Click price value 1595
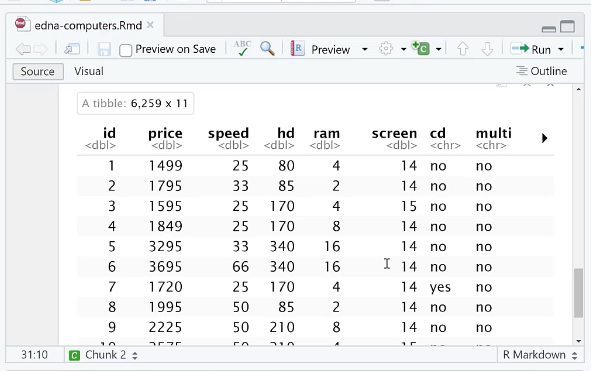This screenshot has height=371, width=591. coord(165,206)
